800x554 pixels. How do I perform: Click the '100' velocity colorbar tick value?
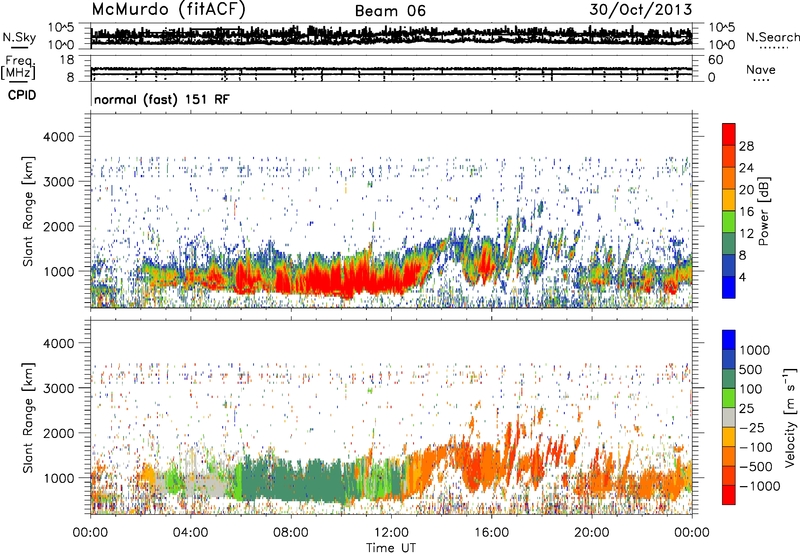click(750, 389)
